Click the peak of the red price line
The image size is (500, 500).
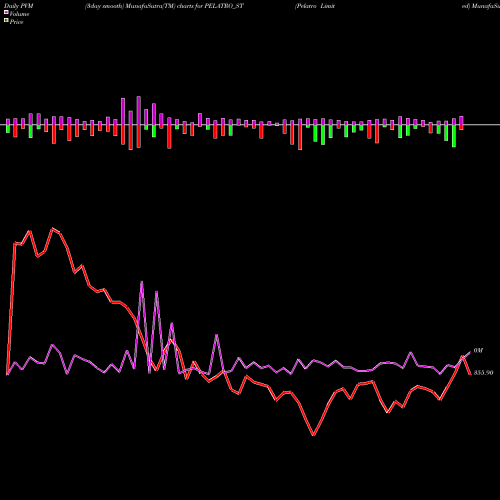(53, 229)
